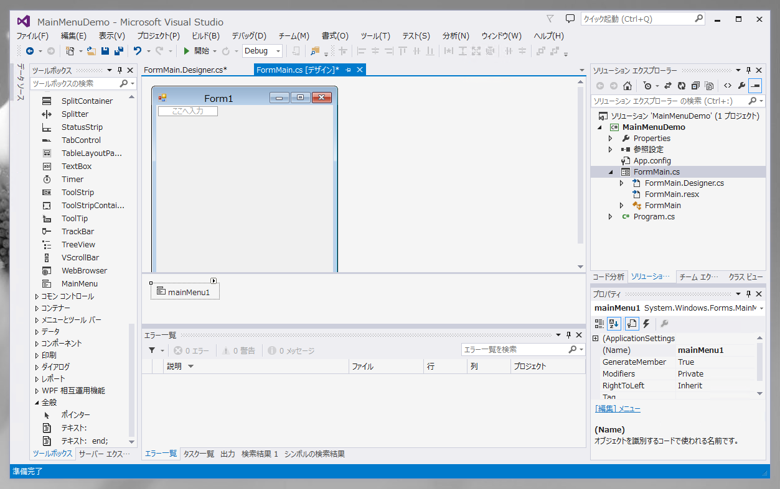Toggle pin on the Solution Explorer panel
The width and height of the screenshot is (780, 489).
748,70
